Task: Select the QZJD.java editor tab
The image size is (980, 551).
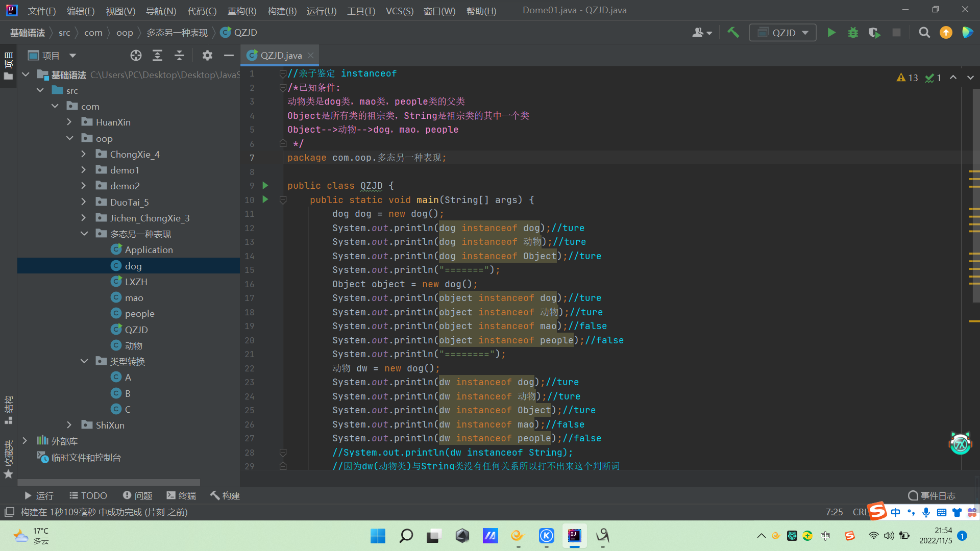Action: point(280,55)
